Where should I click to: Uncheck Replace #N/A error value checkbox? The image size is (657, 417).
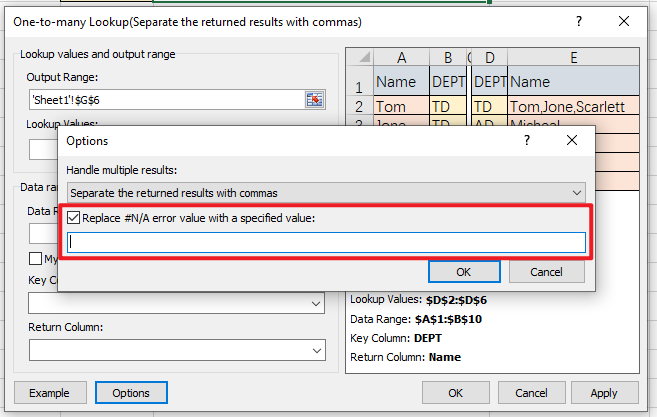click(73, 217)
